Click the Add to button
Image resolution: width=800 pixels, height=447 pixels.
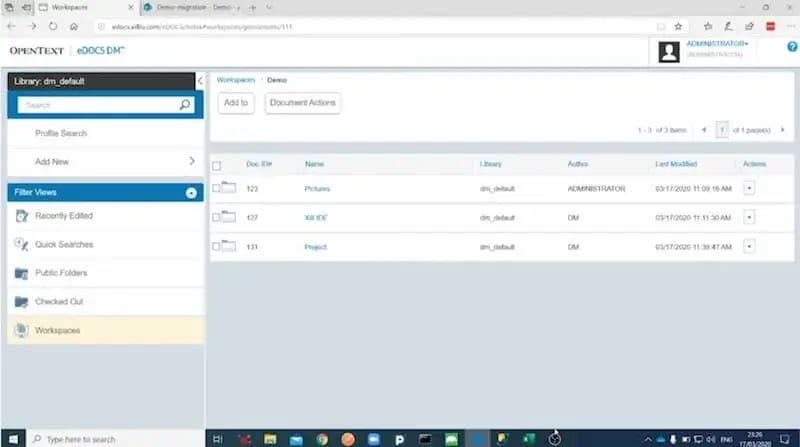[236, 103]
